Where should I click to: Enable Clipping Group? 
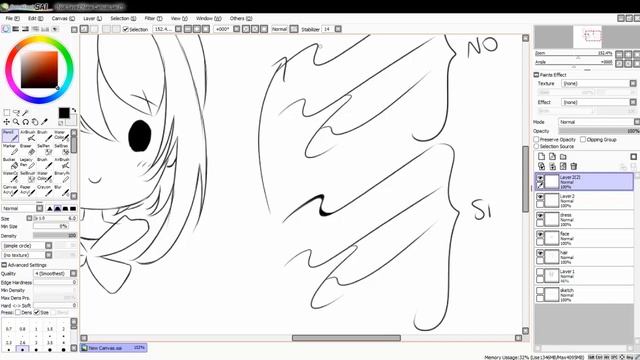point(583,140)
